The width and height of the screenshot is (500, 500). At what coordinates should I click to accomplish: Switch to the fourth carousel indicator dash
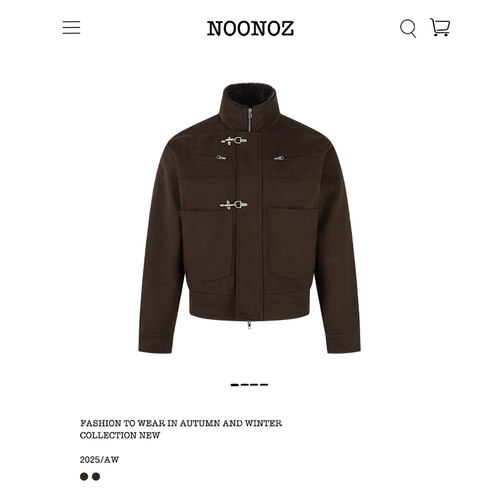[x=264, y=385]
